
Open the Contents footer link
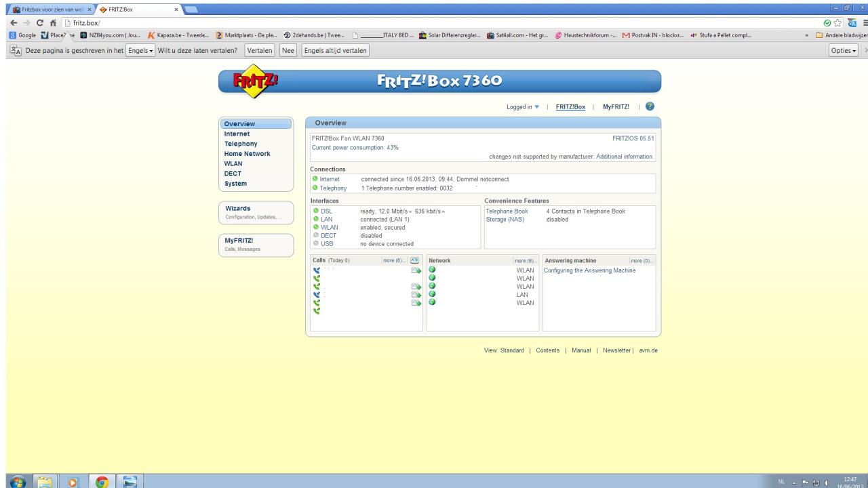(x=547, y=350)
